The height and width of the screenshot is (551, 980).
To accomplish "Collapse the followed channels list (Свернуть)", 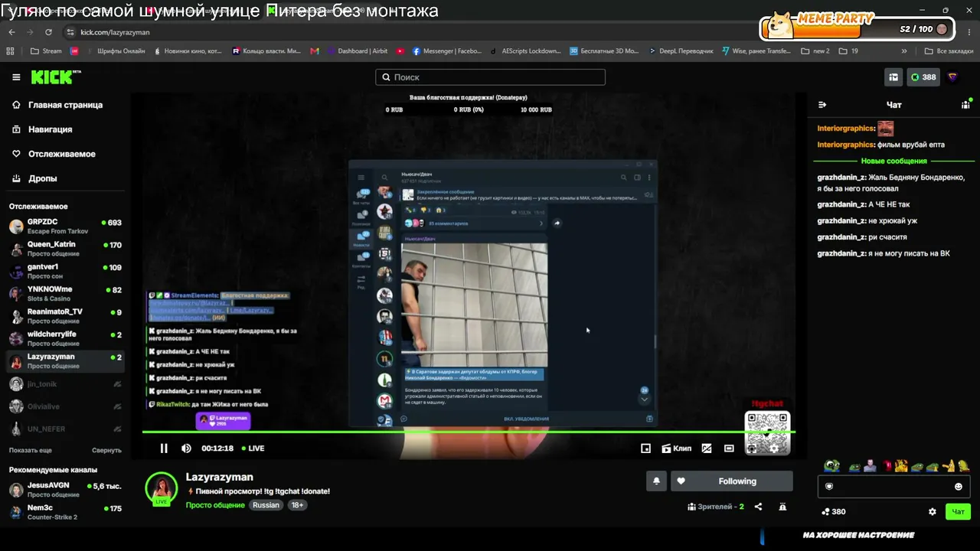I will 106,451.
